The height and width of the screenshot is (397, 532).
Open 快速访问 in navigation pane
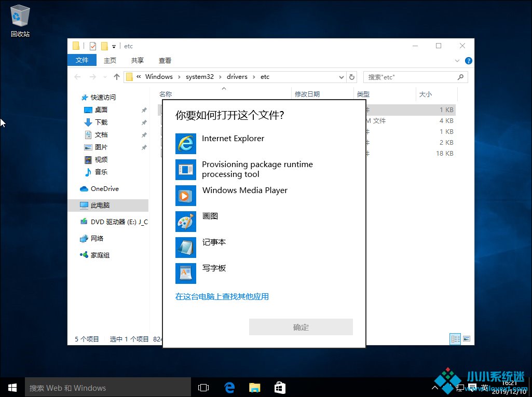coord(103,98)
